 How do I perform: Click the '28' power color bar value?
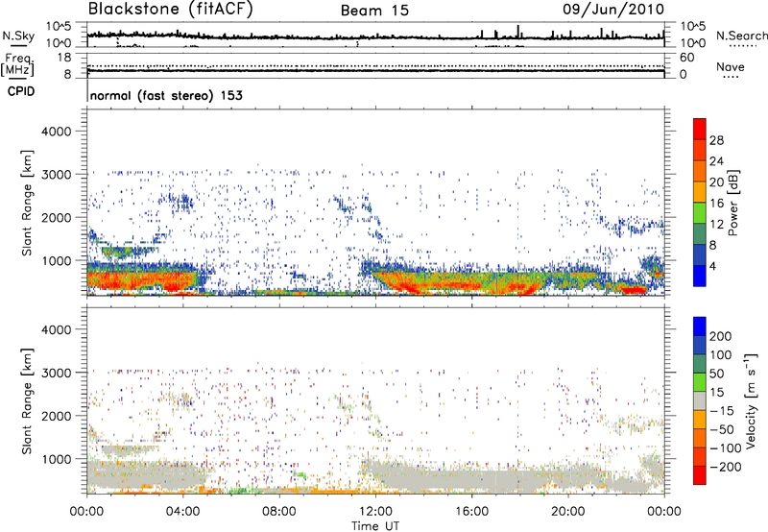coord(716,140)
